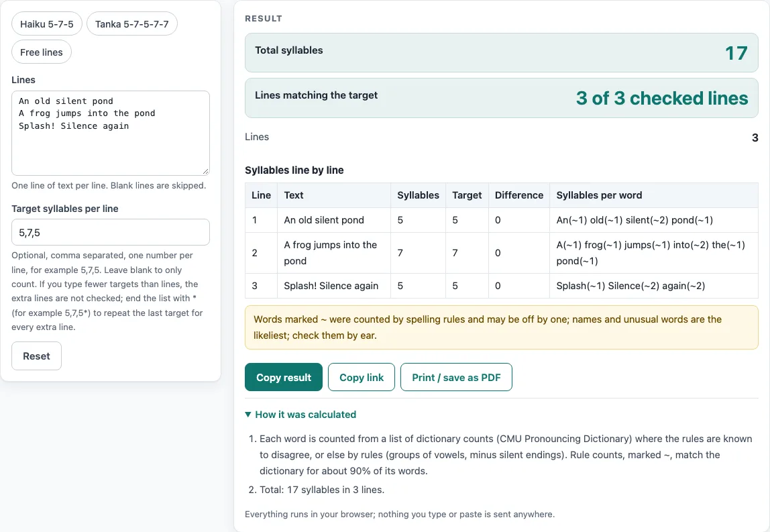Click the 'Everything runs in your browser' footer note
Image resolution: width=770 pixels, height=532 pixels.
point(400,515)
